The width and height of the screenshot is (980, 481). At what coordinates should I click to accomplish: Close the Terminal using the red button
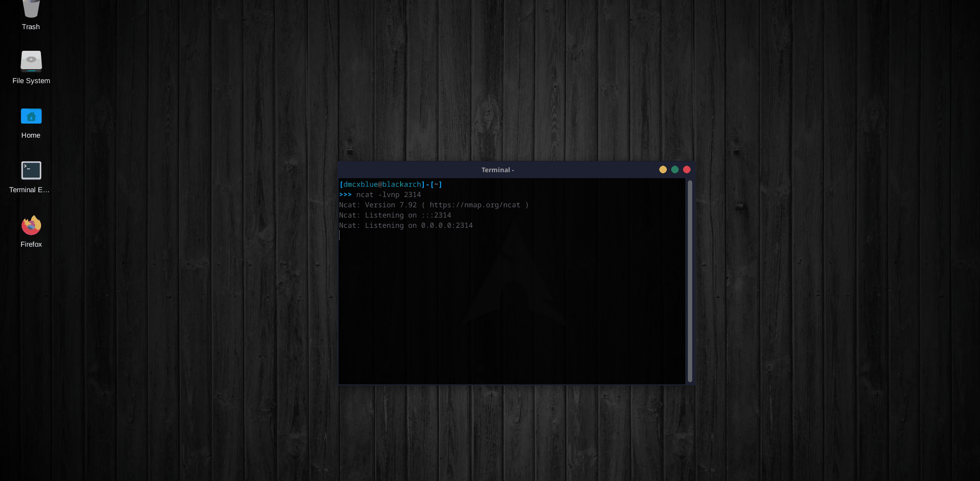click(687, 170)
